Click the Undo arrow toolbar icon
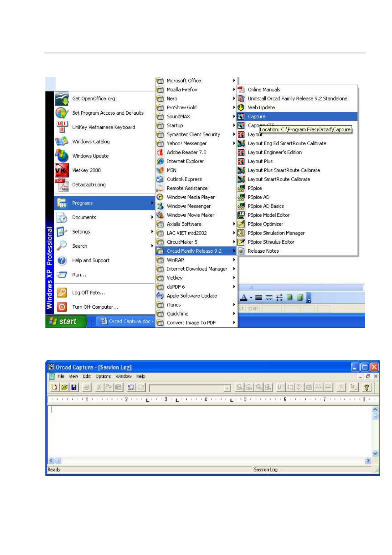Image resolution: width=392 pixels, height=555 pixels. 131,387
